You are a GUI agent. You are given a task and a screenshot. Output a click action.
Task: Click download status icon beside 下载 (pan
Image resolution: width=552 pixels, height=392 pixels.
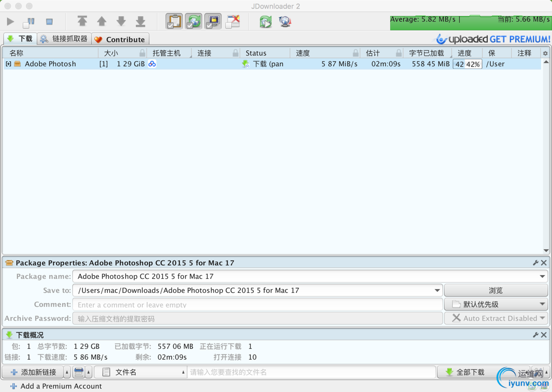click(x=245, y=64)
